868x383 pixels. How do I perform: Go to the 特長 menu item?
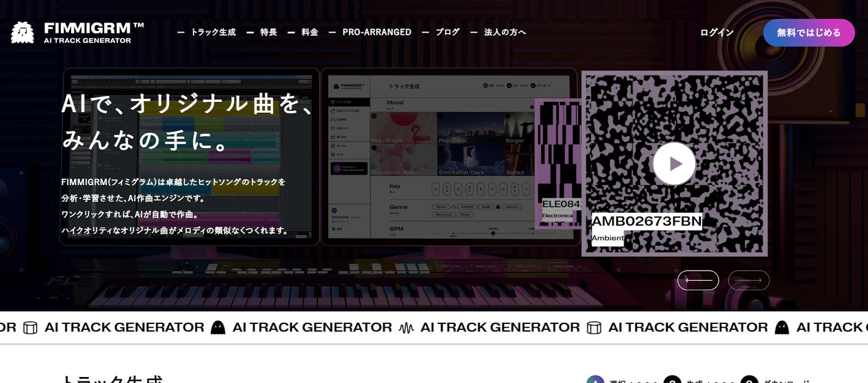269,33
